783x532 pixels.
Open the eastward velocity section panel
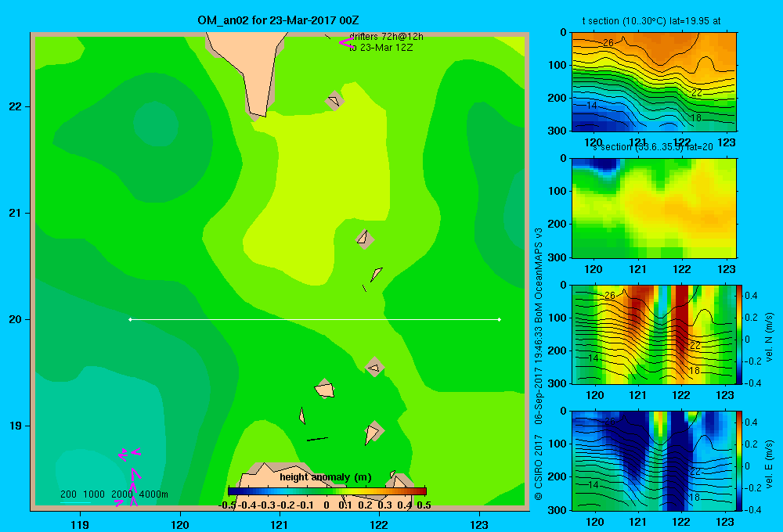tap(654, 460)
